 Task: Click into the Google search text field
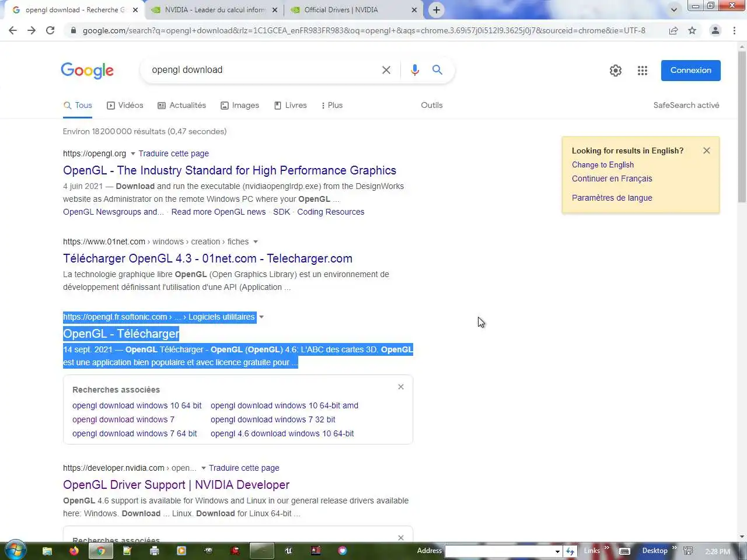[x=263, y=70]
